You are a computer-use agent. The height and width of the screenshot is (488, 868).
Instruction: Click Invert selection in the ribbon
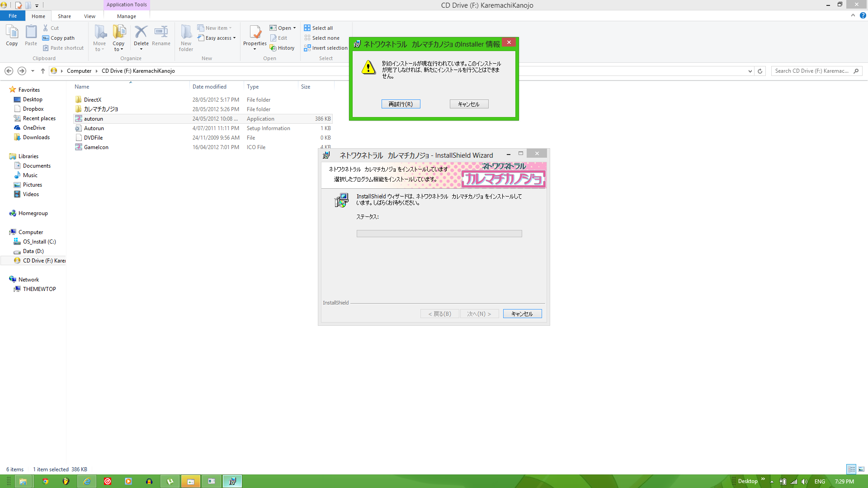(326, 48)
